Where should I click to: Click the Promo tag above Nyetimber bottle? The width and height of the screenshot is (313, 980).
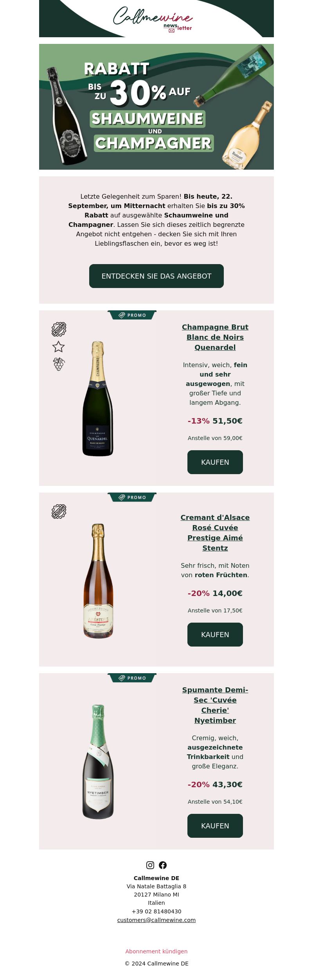132,678
